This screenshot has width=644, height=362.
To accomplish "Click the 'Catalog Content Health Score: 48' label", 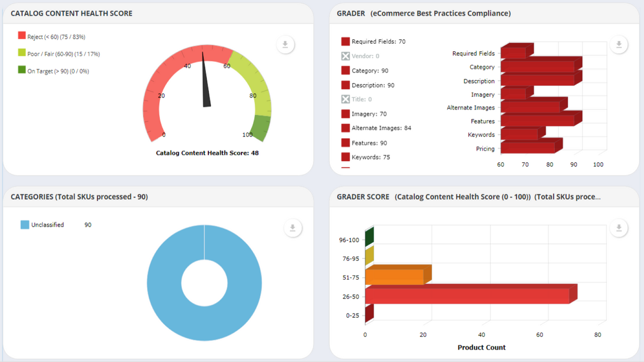I will coord(207,153).
